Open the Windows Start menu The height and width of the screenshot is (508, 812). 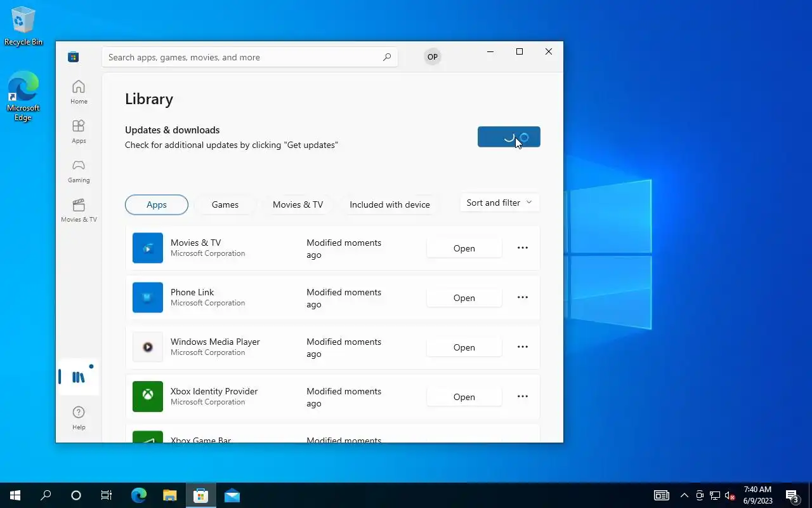pos(15,495)
